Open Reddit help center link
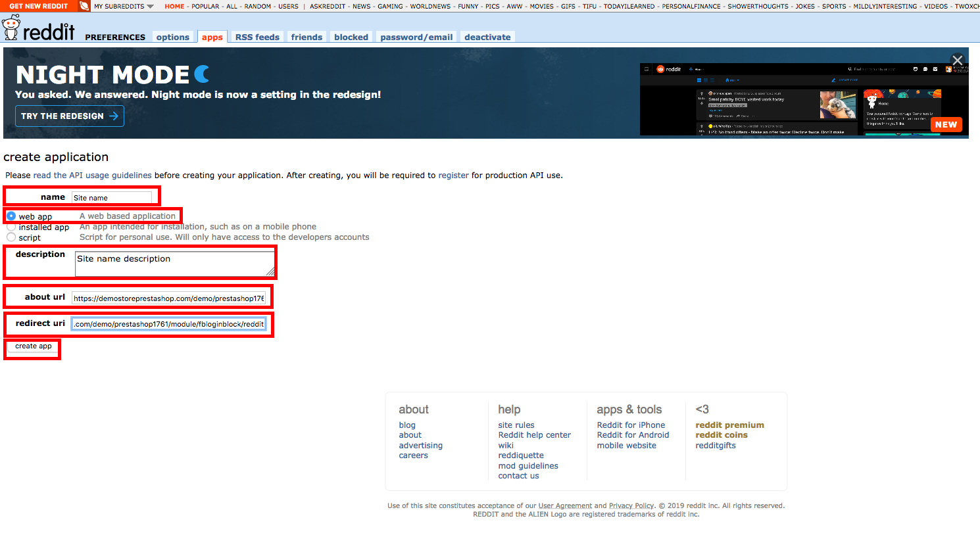The width and height of the screenshot is (980, 537). 535,435
